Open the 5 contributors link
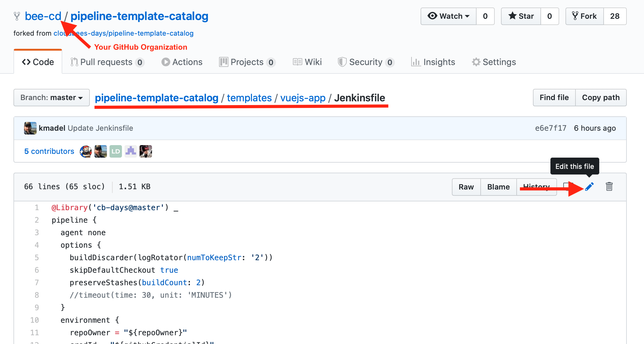Viewport: 644px width, 344px height. coord(49,151)
